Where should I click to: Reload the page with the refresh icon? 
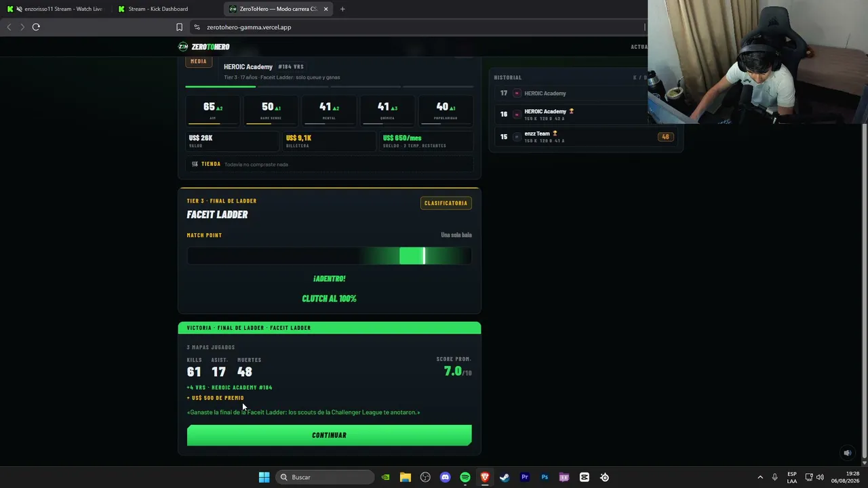(x=36, y=27)
